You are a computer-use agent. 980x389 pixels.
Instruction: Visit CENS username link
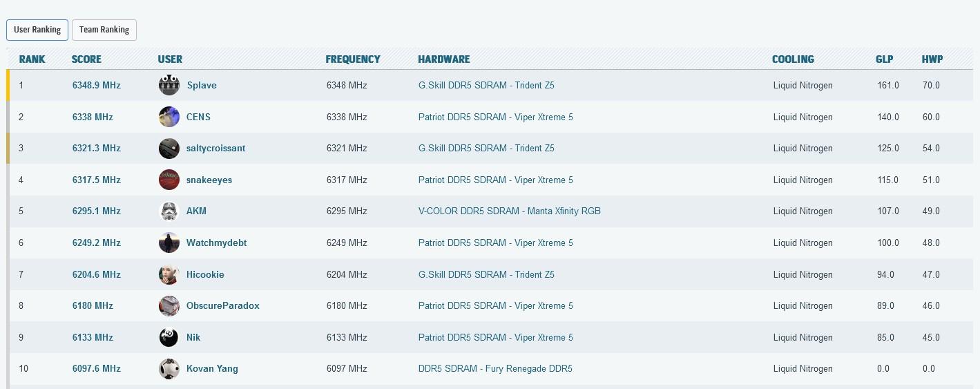coord(198,117)
